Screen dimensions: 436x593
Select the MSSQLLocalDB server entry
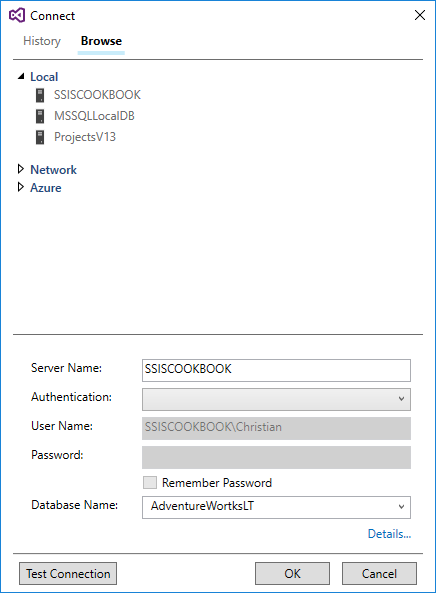point(94,116)
